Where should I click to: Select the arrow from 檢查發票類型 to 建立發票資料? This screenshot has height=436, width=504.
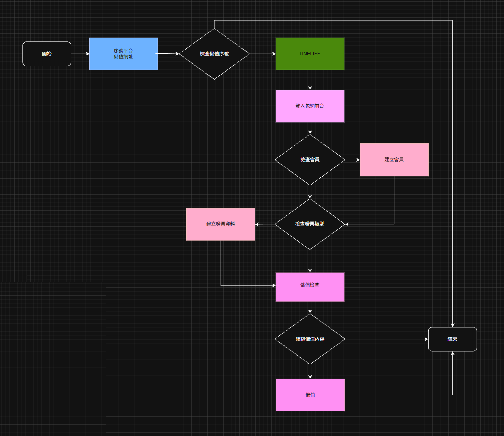point(265,224)
